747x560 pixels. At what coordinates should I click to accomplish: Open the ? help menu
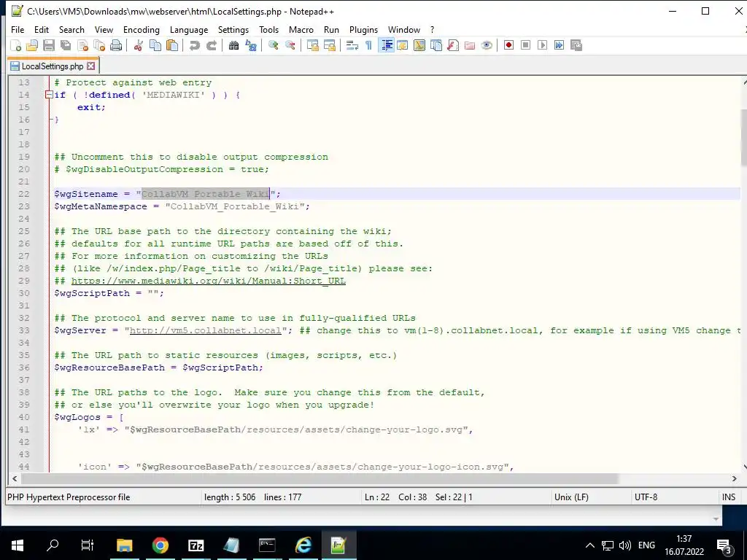coord(432,29)
